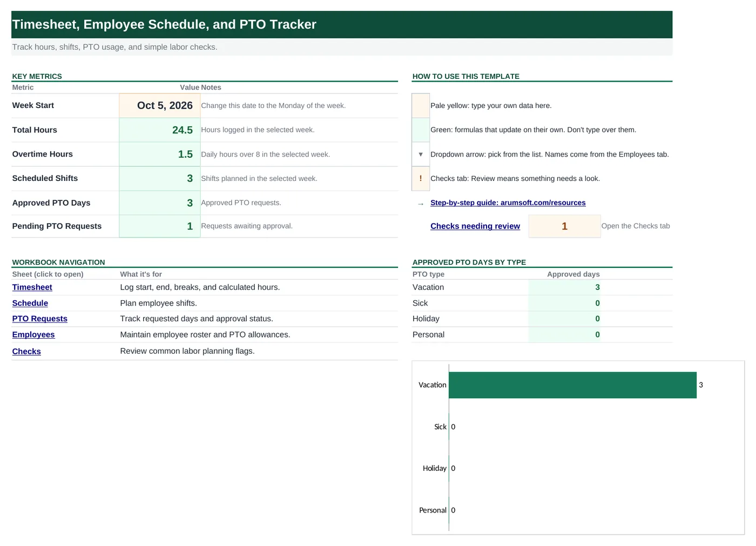Follow the Step-by-step guide arumsoft.com link

coord(508,203)
